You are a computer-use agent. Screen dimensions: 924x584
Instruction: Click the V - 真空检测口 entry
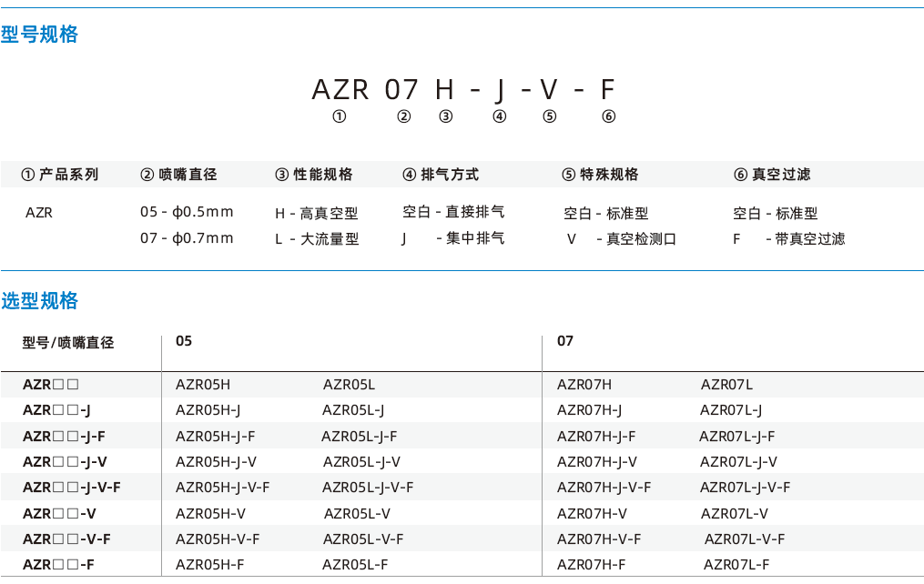(621, 239)
